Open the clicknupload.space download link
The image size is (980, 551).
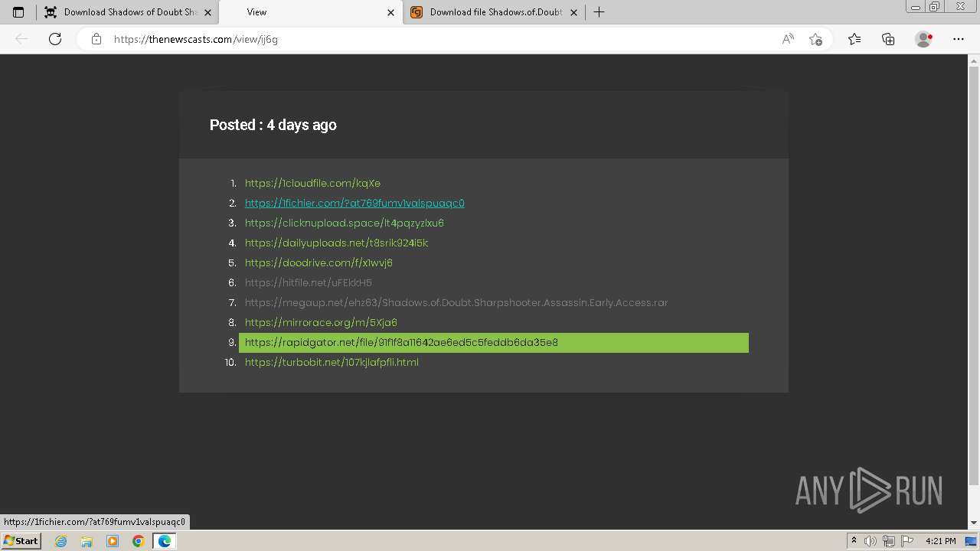[345, 223]
